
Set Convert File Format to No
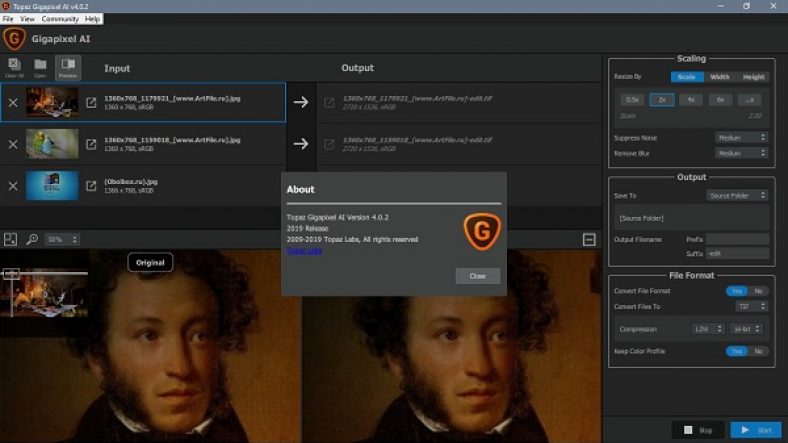click(758, 291)
